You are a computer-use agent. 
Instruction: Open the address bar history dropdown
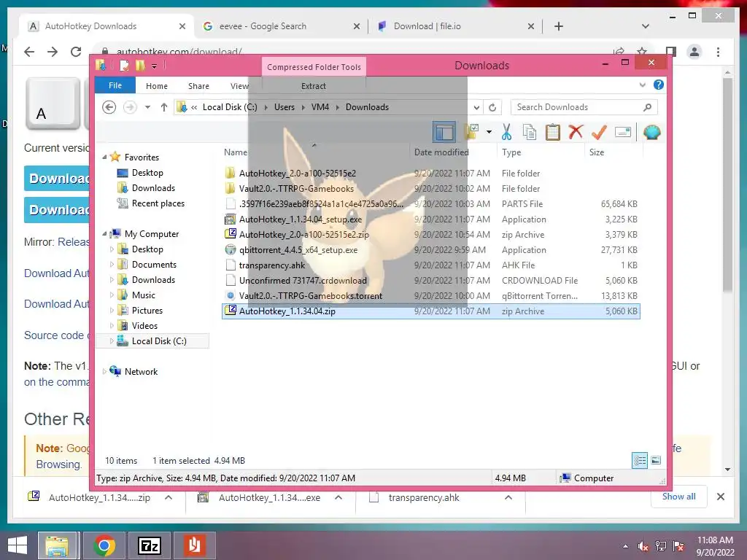click(476, 107)
